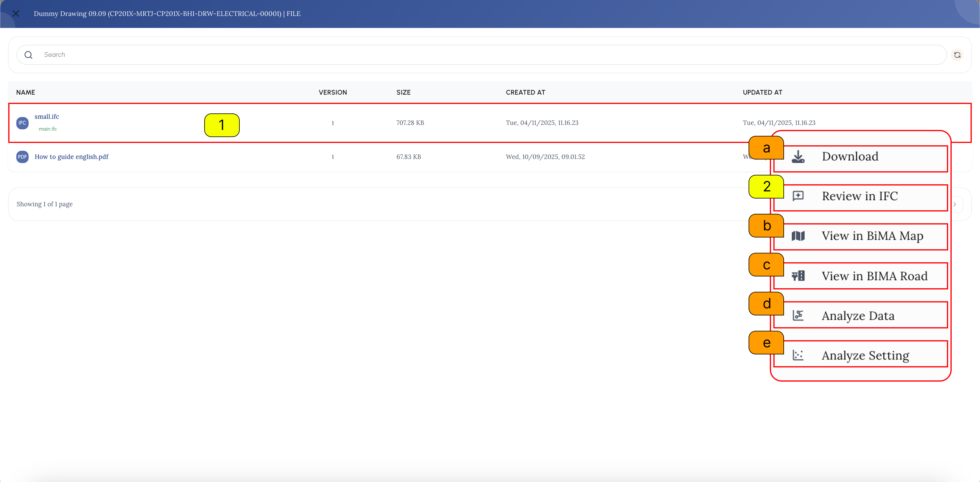980x482 pixels.
Task: Click the folded map icon
Action: 798,236
